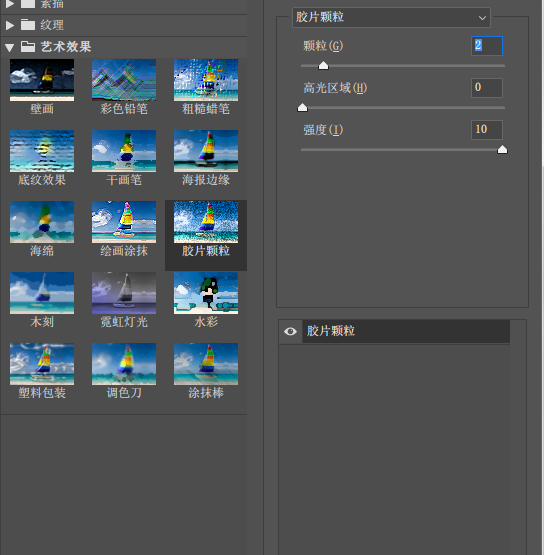Select the 霓虹灯光 filter thumbnail
The image size is (544, 555).
(x=124, y=293)
